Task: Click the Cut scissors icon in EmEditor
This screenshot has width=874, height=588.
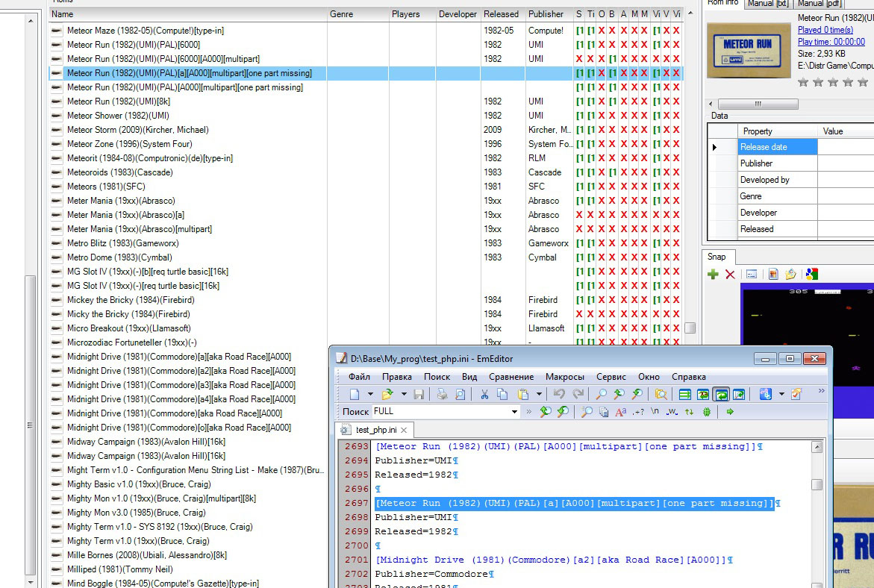Action: (484, 395)
